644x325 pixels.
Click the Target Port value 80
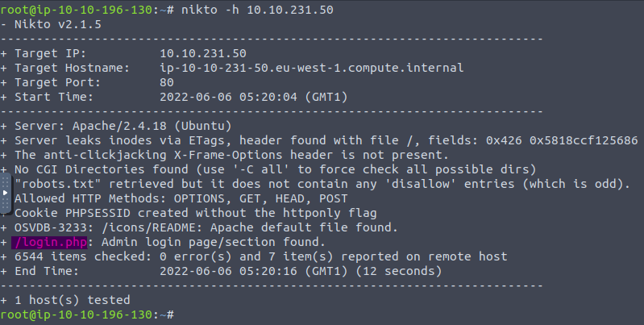pos(167,82)
